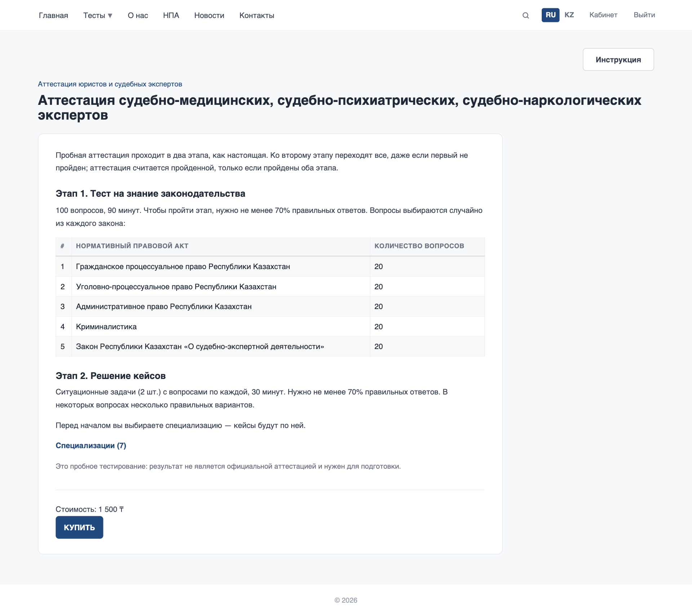Click the Стоимость: 1 500 ₸ text
The height and width of the screenshot is (616, 692).
tap(90, 509)
